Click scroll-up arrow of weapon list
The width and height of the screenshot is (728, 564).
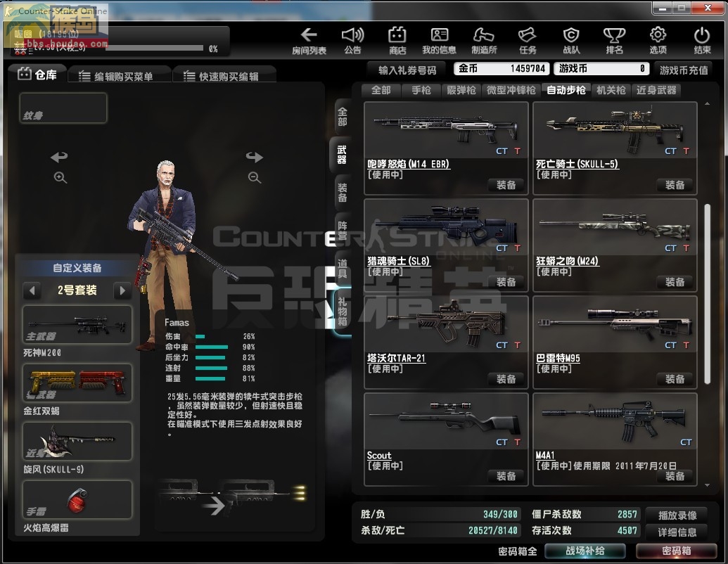pos(707,104)
